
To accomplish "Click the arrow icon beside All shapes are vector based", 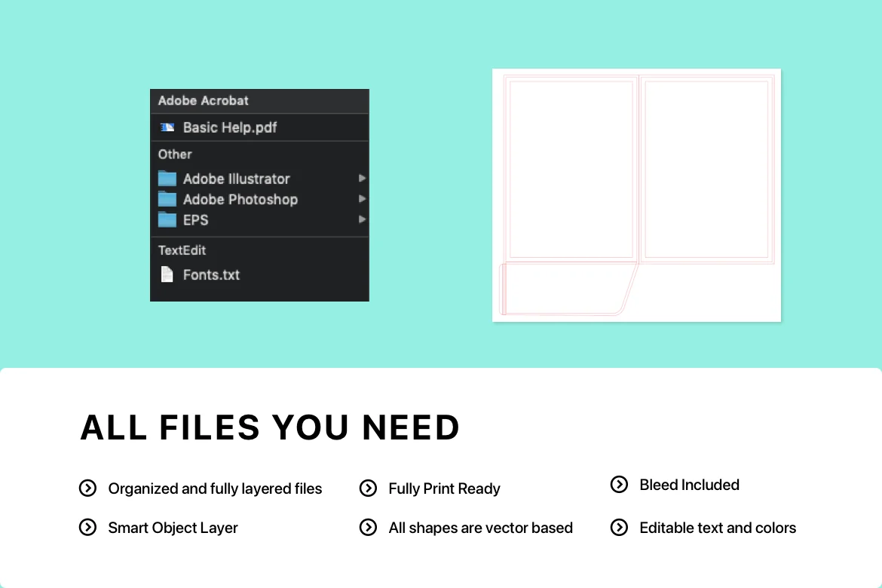I will point(368,527).
